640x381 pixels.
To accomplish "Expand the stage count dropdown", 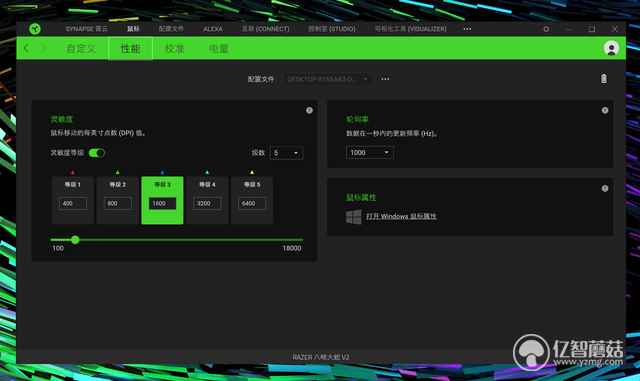I will 287,153.
